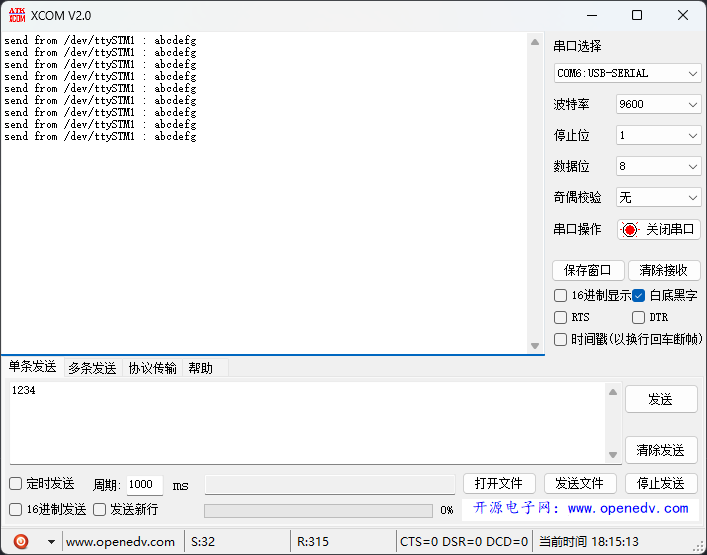Switch to the 多条发送 tab
This screenshot has height=555, width=707.
point(92,368)
